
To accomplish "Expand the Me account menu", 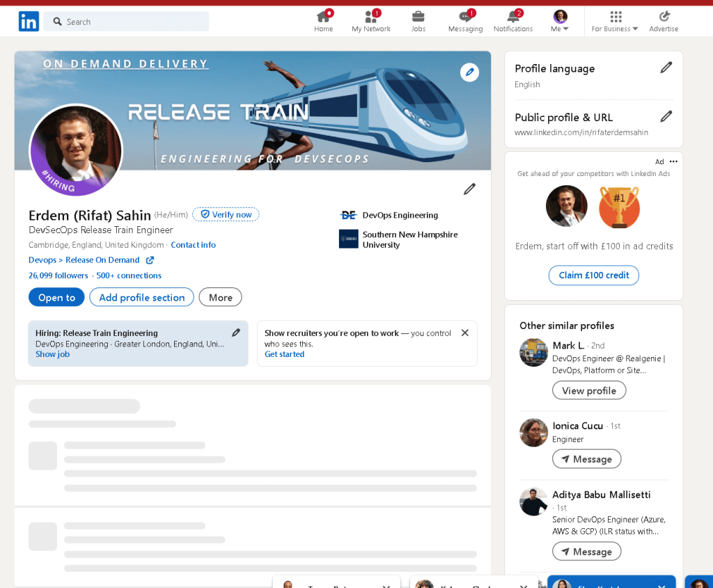I will (x=560, y=22).
